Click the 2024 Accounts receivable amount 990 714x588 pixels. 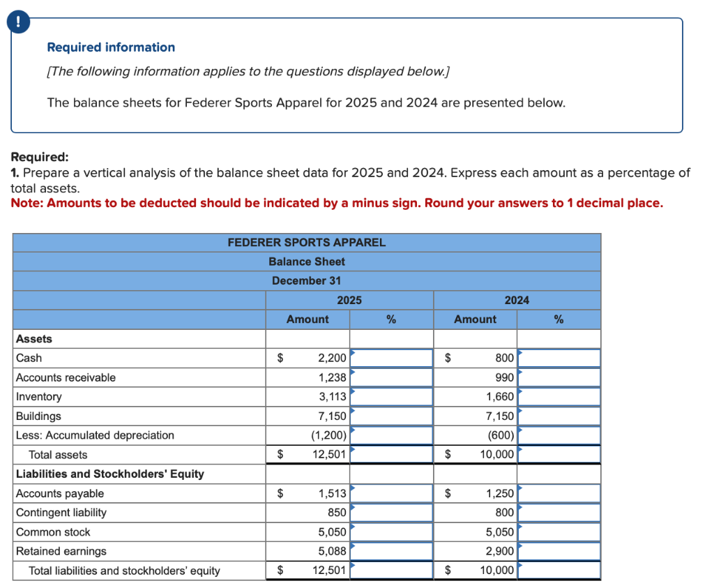[x=505, y=377]
